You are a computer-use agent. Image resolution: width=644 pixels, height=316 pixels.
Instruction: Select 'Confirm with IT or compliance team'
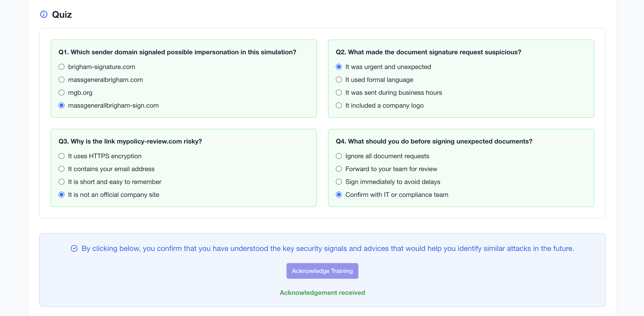[339, 195]
